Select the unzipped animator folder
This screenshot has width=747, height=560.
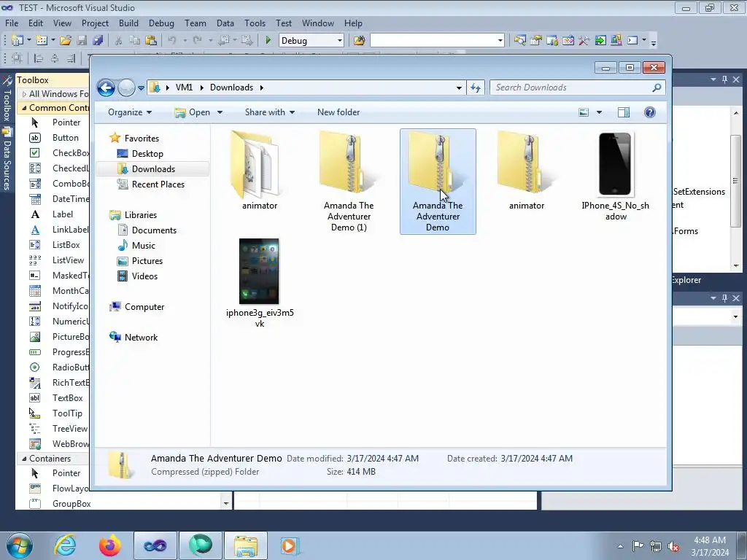[260, 171]
